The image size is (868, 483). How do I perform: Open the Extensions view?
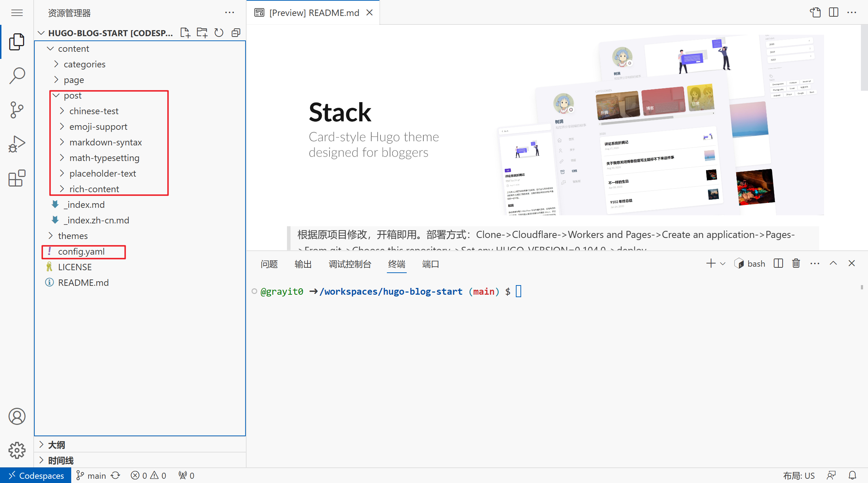[17, 178]
